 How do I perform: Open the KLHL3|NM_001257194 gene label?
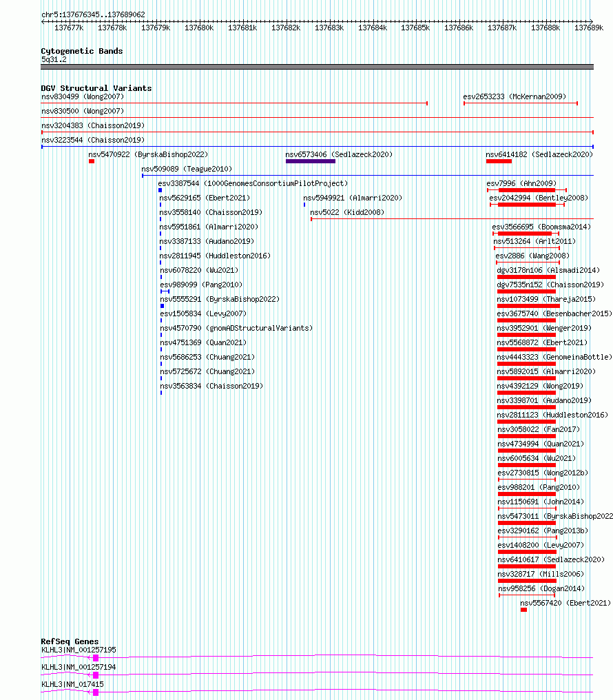(79, 667)
